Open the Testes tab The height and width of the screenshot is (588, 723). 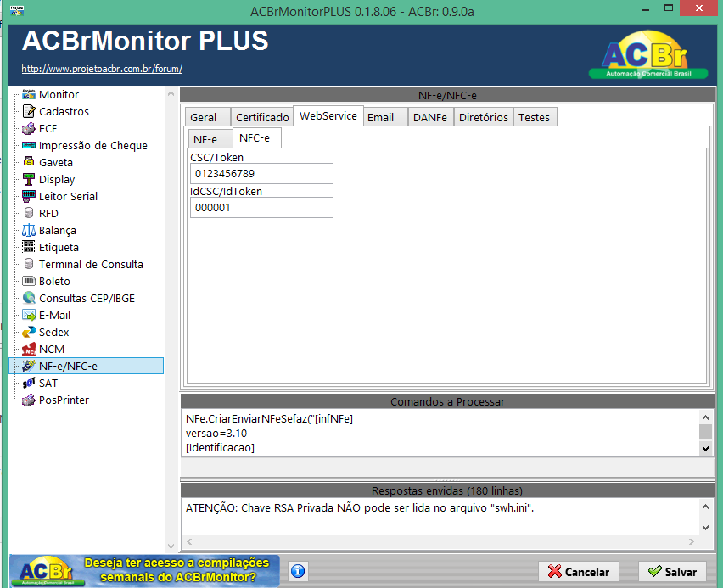point(535,117)
